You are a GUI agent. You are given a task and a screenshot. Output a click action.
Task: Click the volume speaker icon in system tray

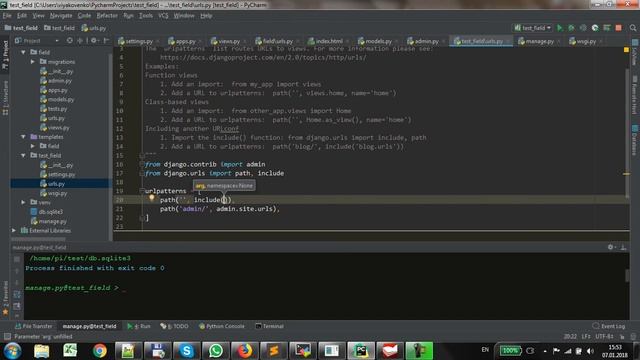coord(590,351)
